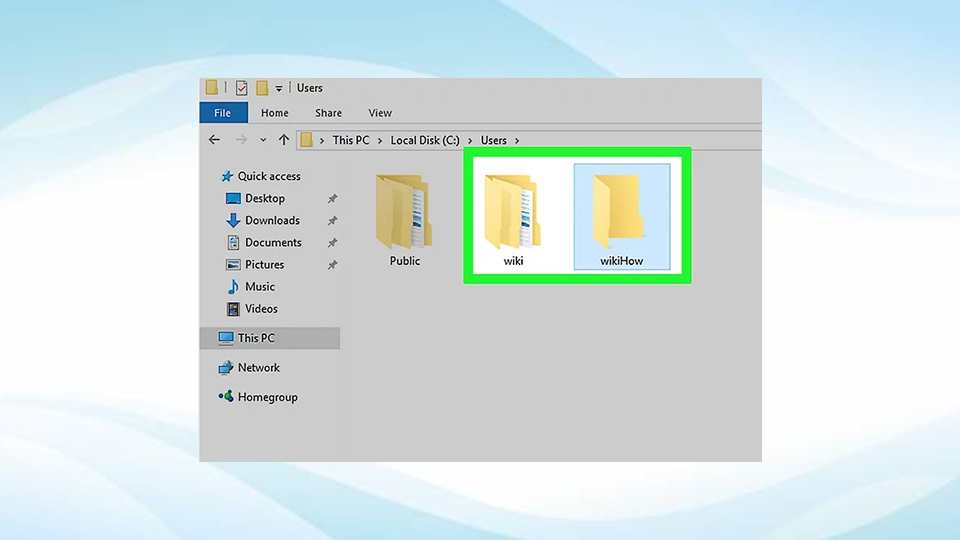Click This PC in the address bar

click(351, 141)
